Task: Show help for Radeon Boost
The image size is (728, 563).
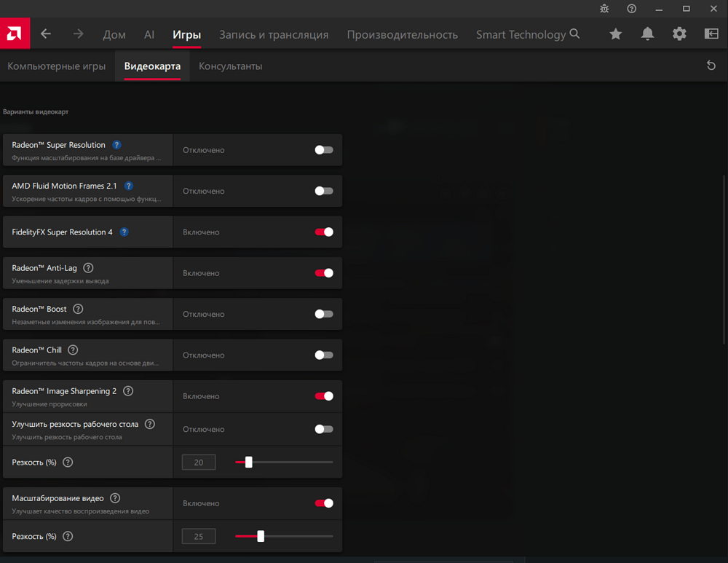Action: coord(78,309)
